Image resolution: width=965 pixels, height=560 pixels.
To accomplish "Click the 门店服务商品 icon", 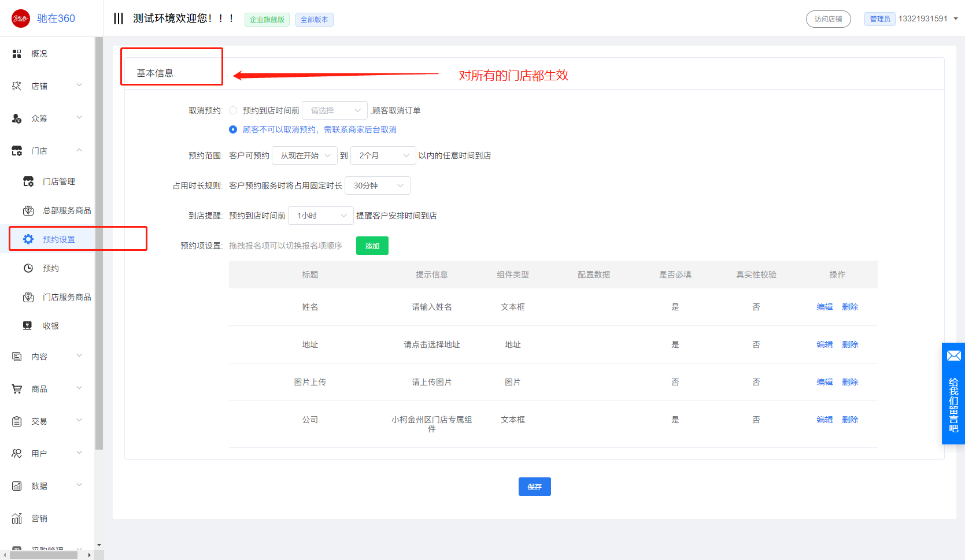I will click(x=28, y=297).
